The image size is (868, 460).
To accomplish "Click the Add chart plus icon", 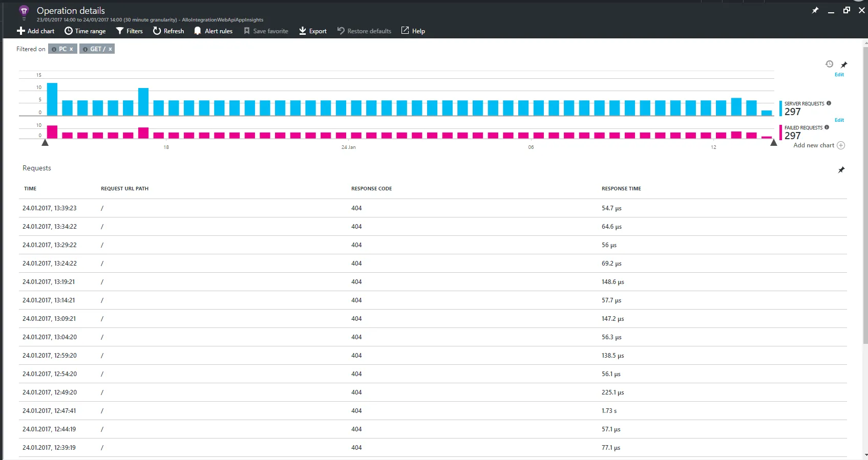I will tap(20, 31).
